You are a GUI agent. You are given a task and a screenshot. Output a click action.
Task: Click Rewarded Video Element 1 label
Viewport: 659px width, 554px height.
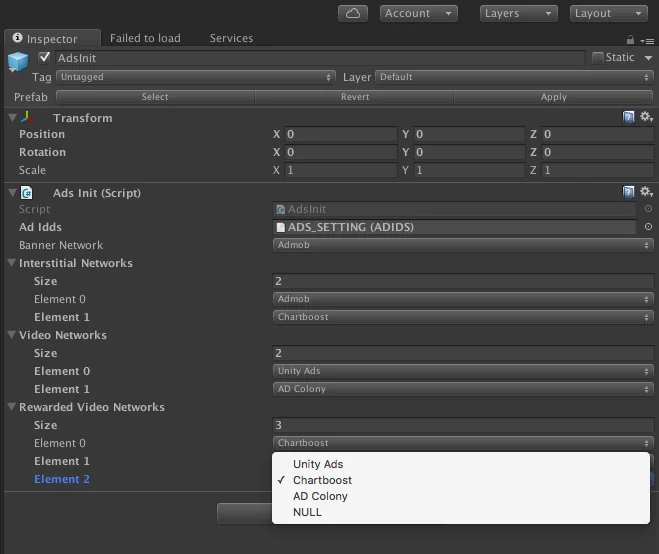[x=62, y=461]
